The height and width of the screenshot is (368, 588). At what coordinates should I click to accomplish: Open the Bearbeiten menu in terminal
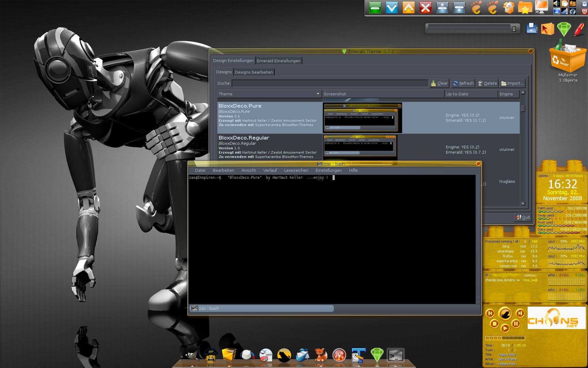[x=223, y=170]
